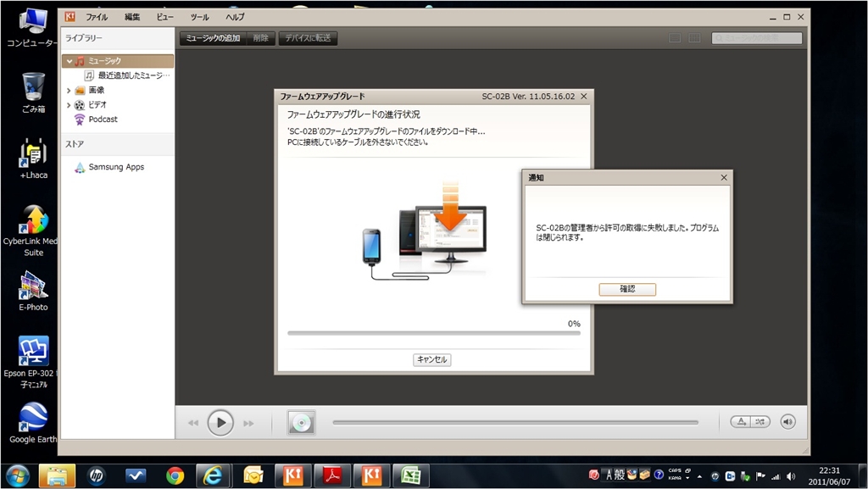
Task: Click the album art disc icon
Action: point(301,422)
